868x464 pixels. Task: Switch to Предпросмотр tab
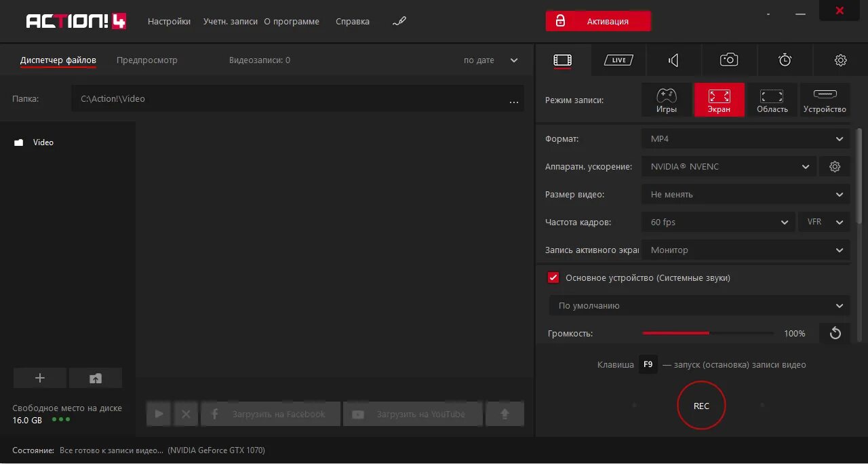pyautogui.click(x=147, y=60)
